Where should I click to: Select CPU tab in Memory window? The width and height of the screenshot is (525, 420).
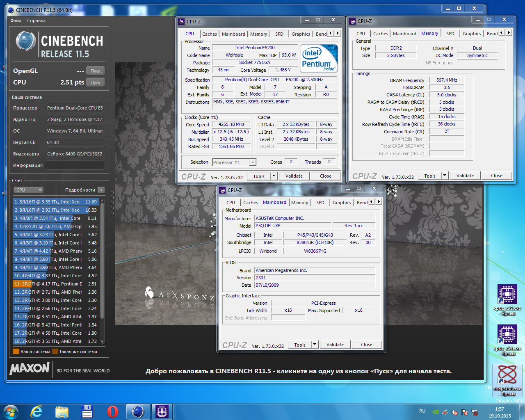click(361, 34)
